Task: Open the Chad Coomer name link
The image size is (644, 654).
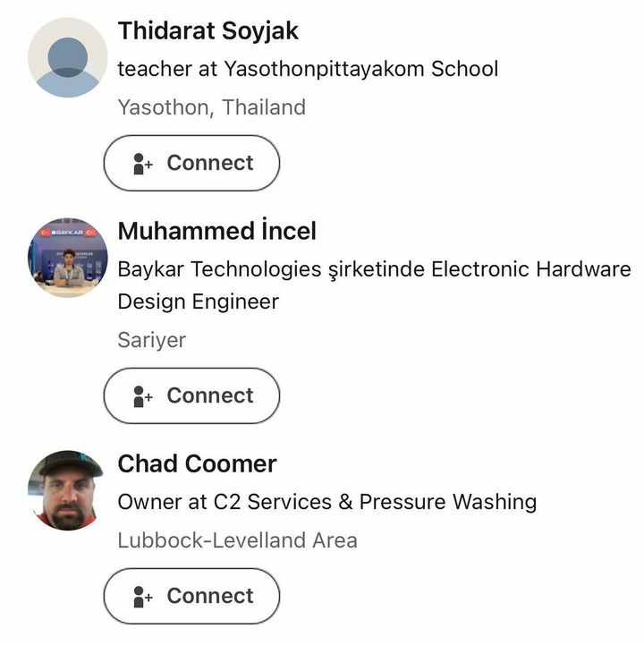Action: tap(198, 463)
